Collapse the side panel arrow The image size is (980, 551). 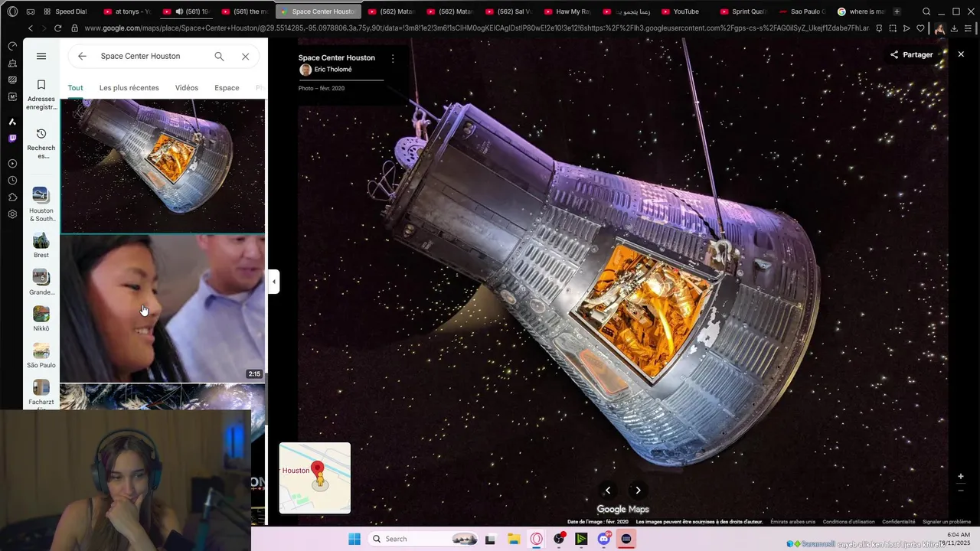[x=274, y=282]
